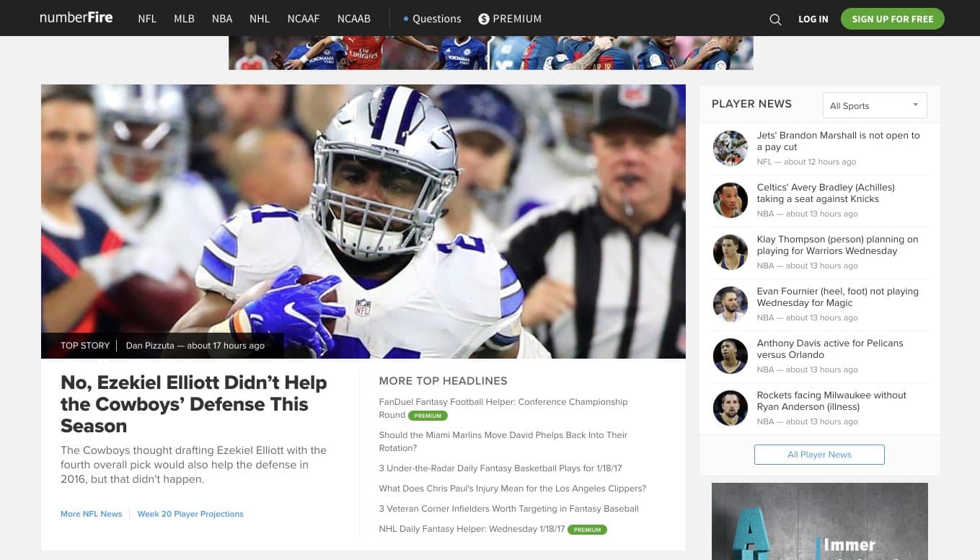The width and height of the screenshot is (980, 560).
Task: Open Rockets without Ryan Anderson news
Action: click(831, 401)
